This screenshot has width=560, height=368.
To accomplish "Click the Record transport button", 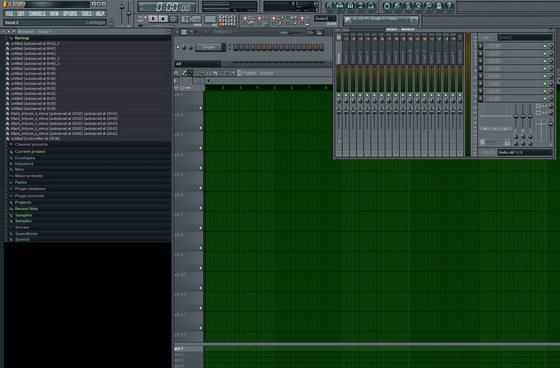I will coord(173,19).
